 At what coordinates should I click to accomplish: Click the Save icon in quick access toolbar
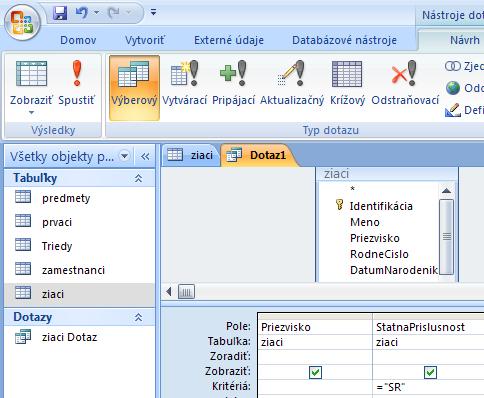coord(60,13)
